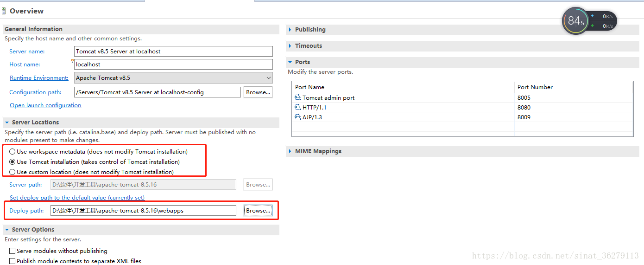This screenshot has width=644, height=265.
Task: Collapse the Ports section
Action: (x=290, y=62)
